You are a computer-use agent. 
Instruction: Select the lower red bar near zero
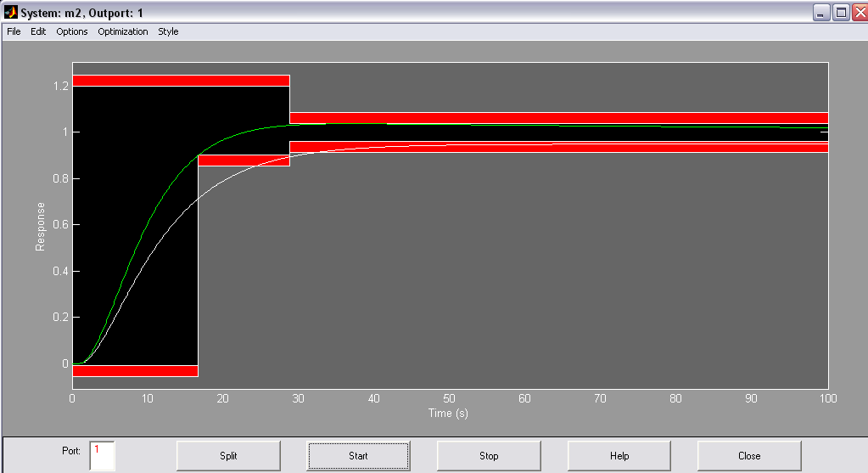click(x=135, y=371)
